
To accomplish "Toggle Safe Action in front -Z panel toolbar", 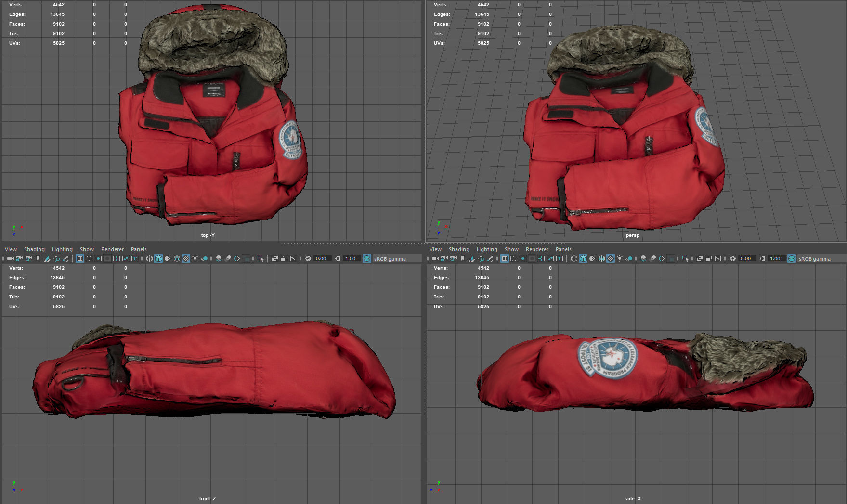I will coord(126,258).
